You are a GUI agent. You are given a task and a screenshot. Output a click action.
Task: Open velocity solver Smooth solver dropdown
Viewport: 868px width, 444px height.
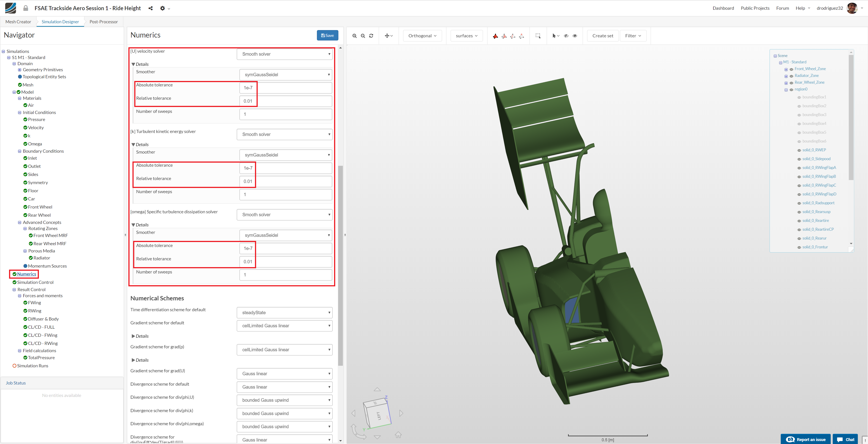click(285, 54)
